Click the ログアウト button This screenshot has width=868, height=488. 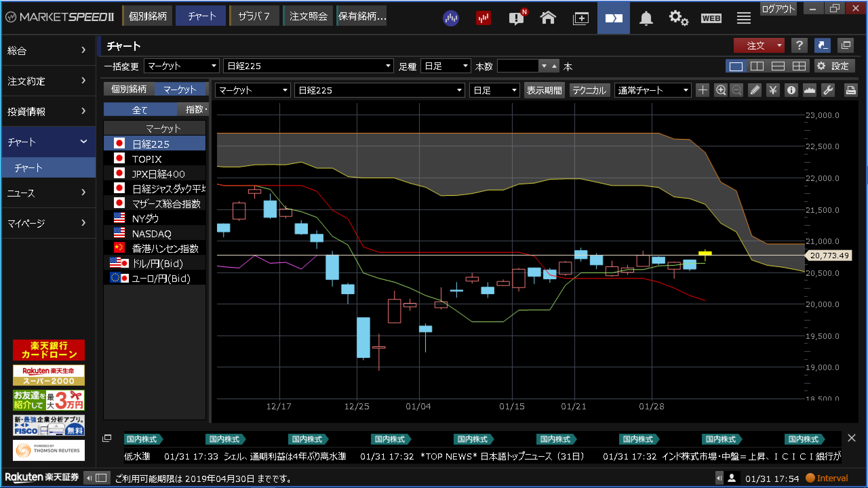778,9
